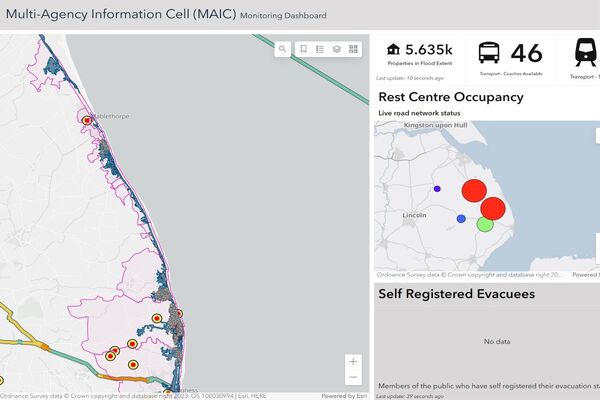The image size is (600, 400).
Task: Show the map legend list
Action: point(320,48)
